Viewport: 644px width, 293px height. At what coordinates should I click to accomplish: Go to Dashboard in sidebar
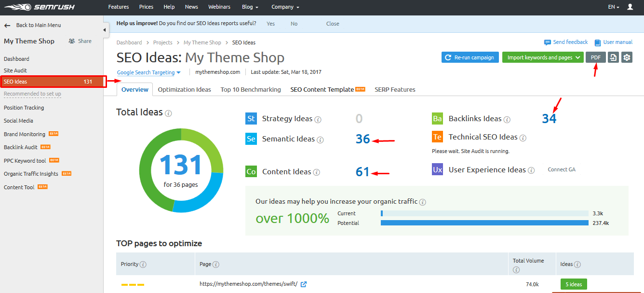[16, 59]
